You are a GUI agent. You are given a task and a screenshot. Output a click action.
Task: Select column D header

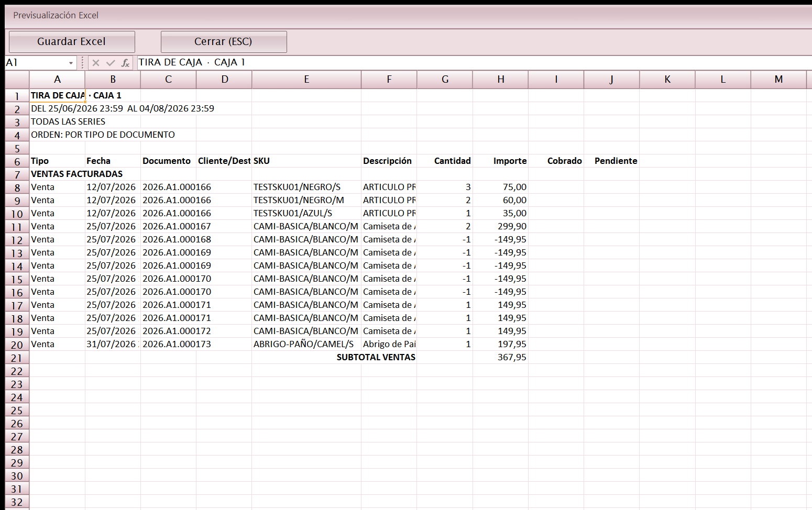coord(224,79)
